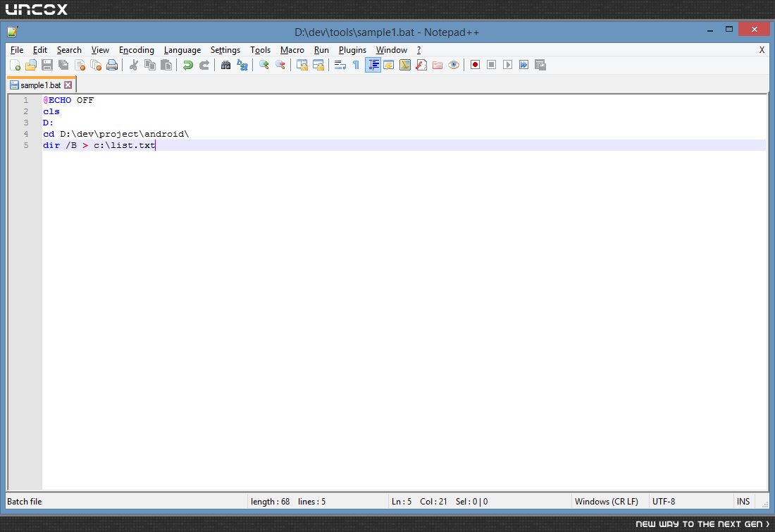Toggle the Indent guide icon
Image resolution: width=775 pixels, height=532 pixels.
[373, 65]
